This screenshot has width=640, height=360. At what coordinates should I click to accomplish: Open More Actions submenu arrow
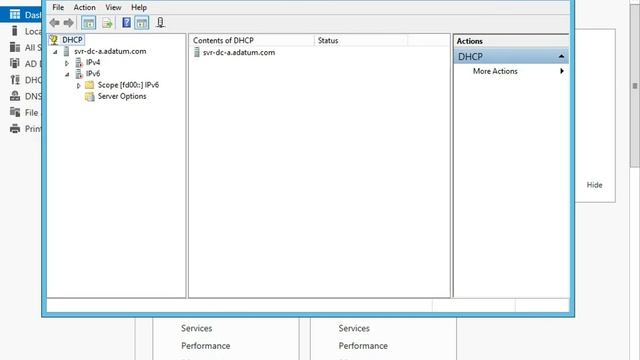(x=562, y=71)
